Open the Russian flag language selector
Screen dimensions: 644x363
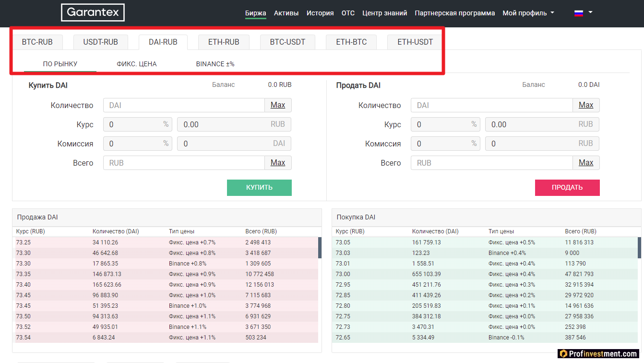click(583, 13)
